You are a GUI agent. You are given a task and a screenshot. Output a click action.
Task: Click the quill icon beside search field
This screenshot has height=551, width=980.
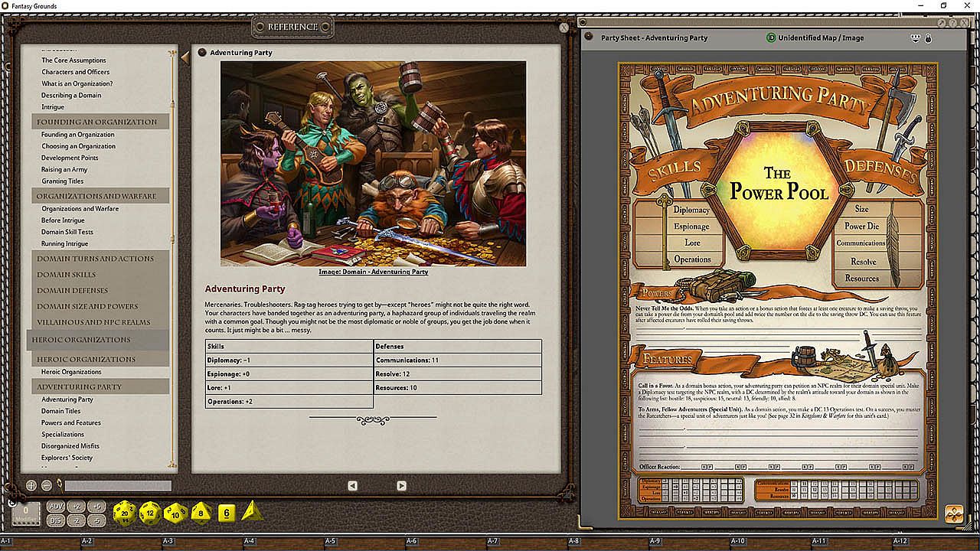pos(59,484)
